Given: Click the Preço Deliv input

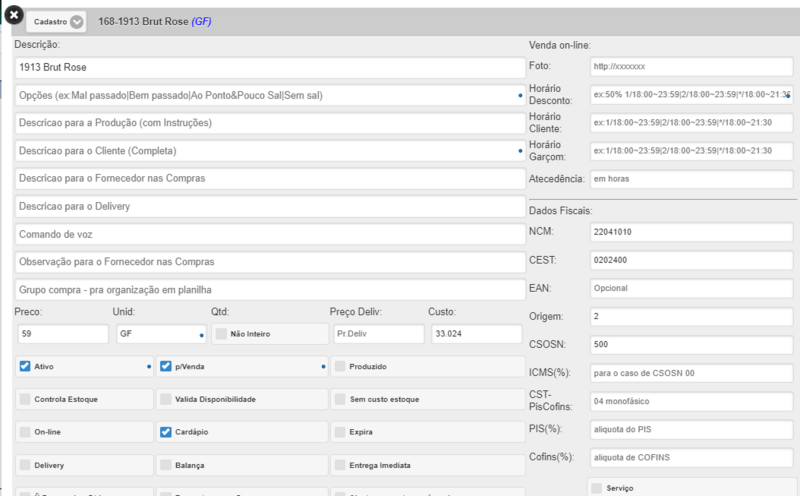Looking at the screenshot, I should pyautogui.click(x=379, y=334).
